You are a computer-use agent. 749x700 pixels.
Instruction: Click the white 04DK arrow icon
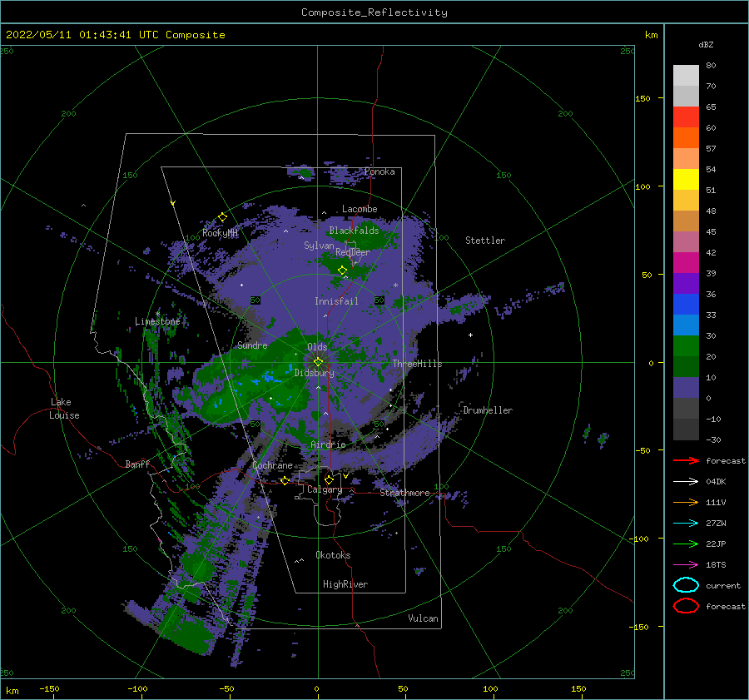[686, 482]
